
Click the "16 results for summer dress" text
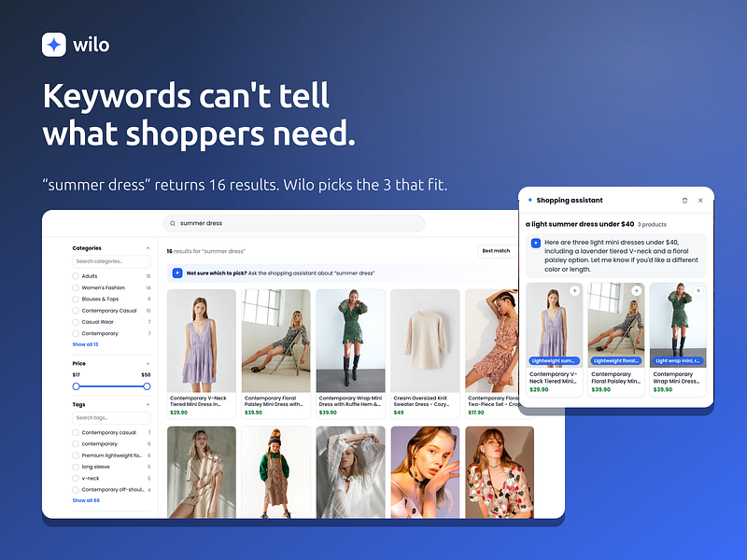click(x=205, y=251)
